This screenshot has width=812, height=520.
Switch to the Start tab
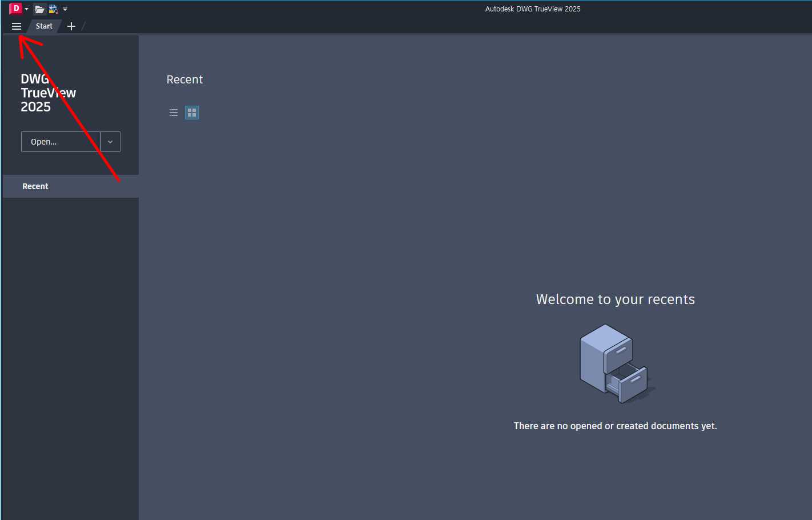point(44,26)
